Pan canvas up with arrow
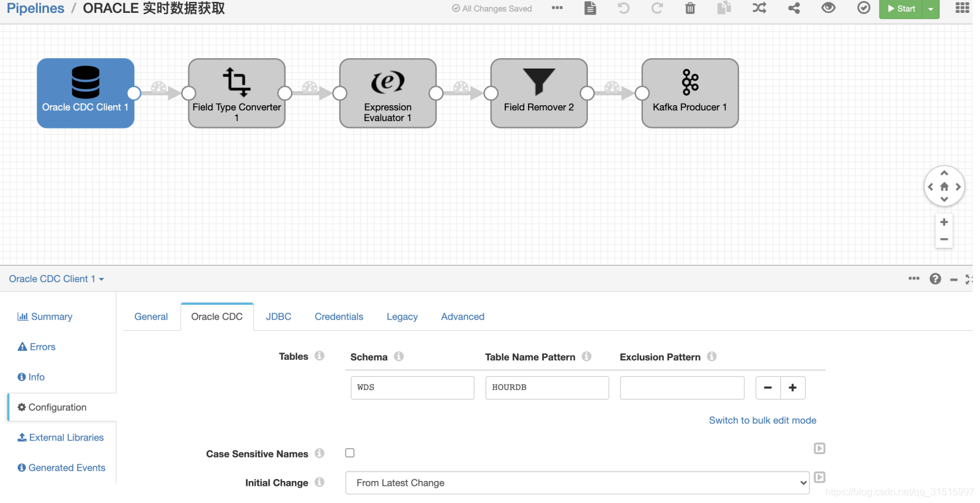Screen dimensions: 980x503 [x=944, y=173]
